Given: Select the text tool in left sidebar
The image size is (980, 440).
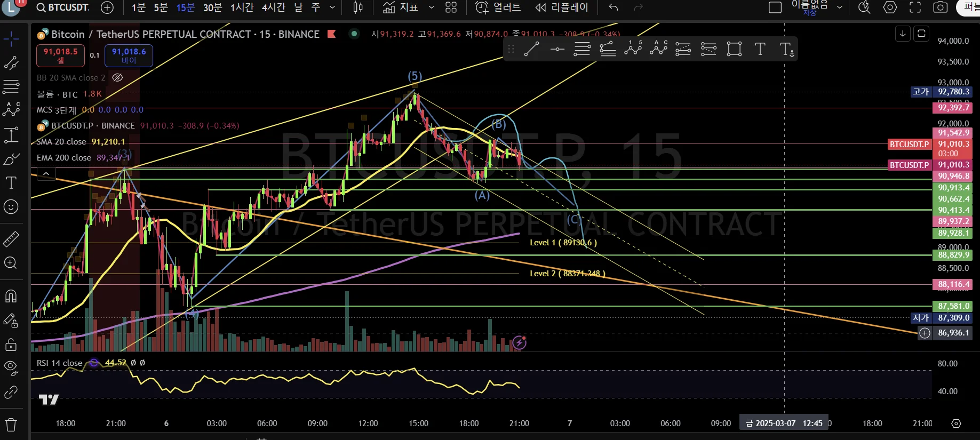Looking at the screenshot, I should pos(11,183).
